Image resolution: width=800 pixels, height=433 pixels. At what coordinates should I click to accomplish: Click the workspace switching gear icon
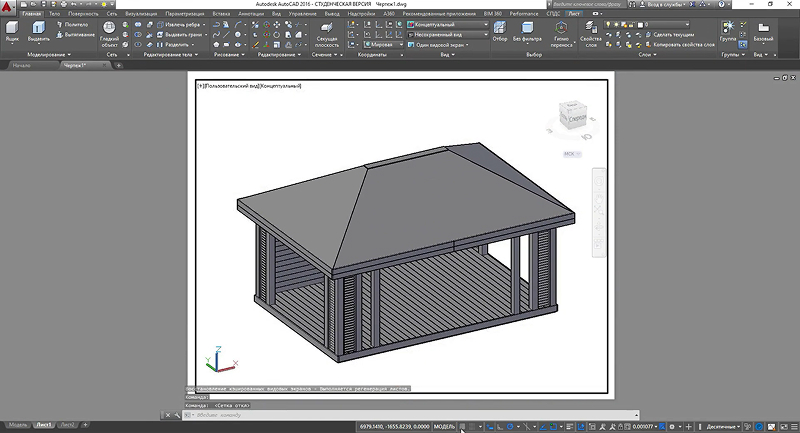(x=672, y=426)
